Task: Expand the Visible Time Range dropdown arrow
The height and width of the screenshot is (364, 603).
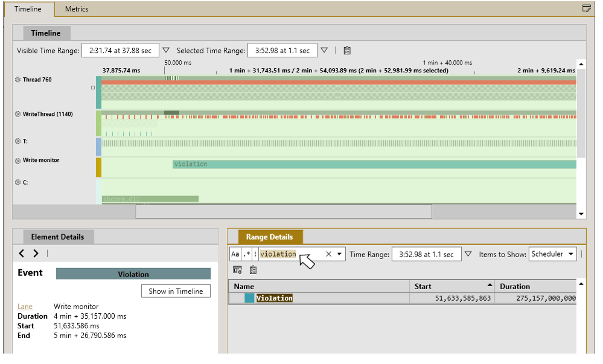Action: 166,51
